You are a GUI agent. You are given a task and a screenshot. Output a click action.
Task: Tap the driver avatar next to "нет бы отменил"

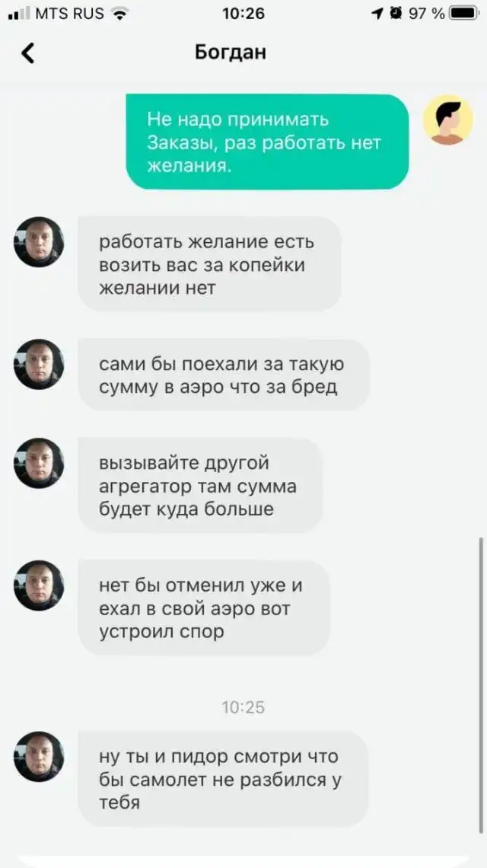[39, 585]
